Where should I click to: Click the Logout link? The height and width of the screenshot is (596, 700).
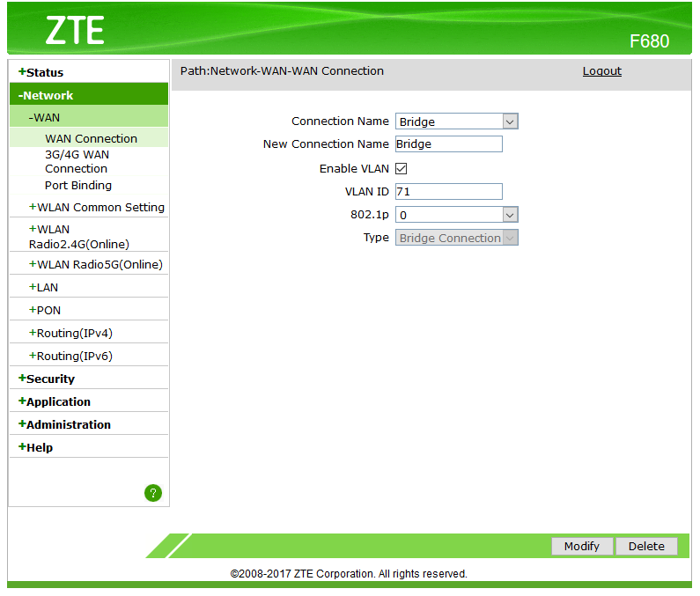pos(601,71)
